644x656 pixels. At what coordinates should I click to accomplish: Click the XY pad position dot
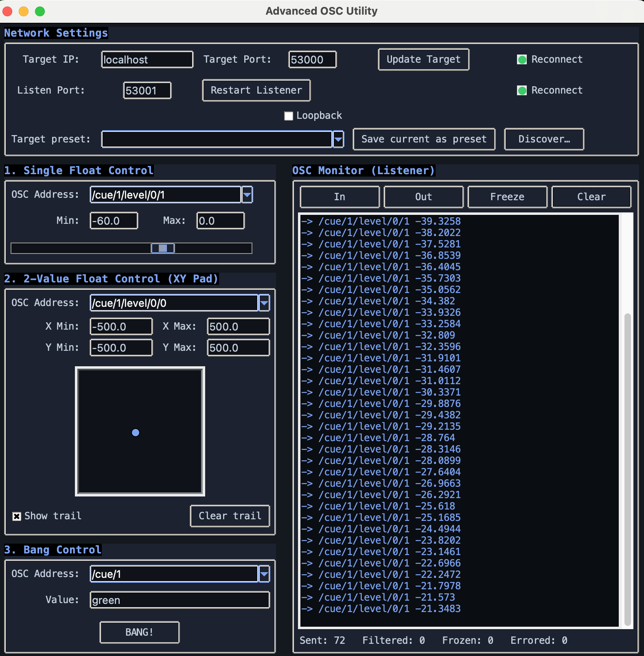click(136, 433)
